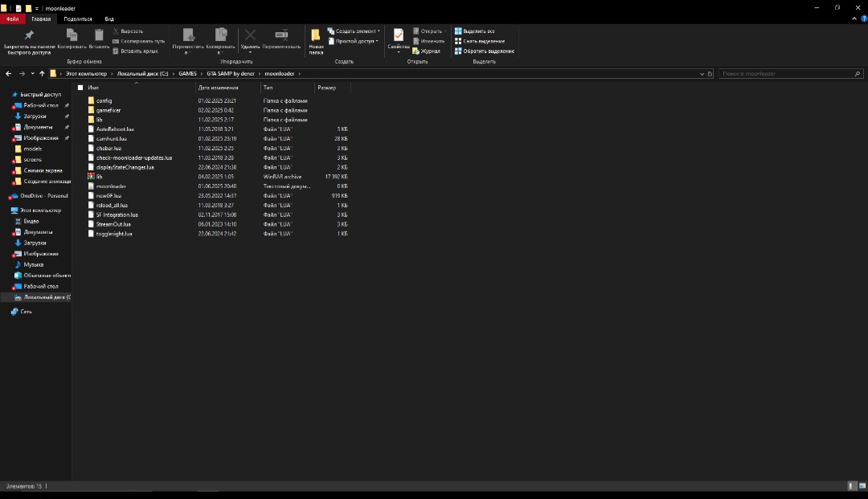Tick the select-all checkbox beside Имя header
Viewport: 868px width, 499px height.
(80, 88)
